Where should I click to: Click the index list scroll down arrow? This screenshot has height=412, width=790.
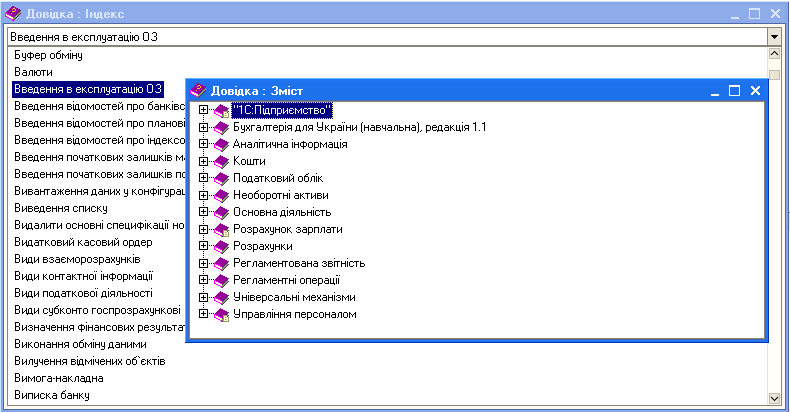(x=774, y=398)
